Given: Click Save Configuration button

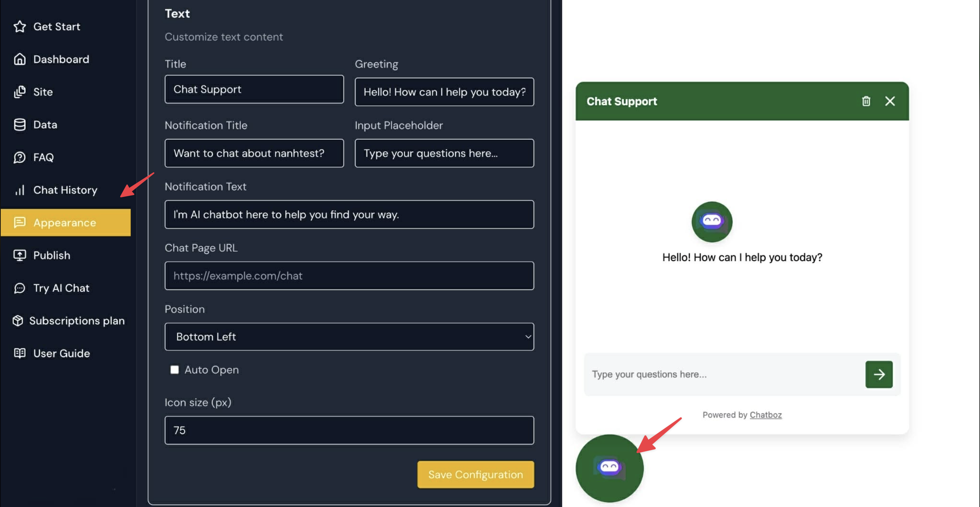Looking at the screenshot, I should (x=475, y=474).
